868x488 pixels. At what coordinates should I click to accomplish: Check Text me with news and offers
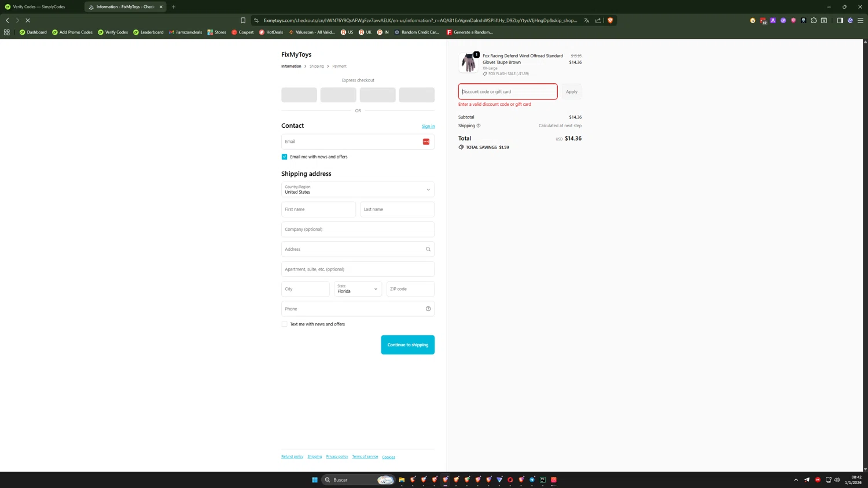pyautogui.click(x=284, y=324)
